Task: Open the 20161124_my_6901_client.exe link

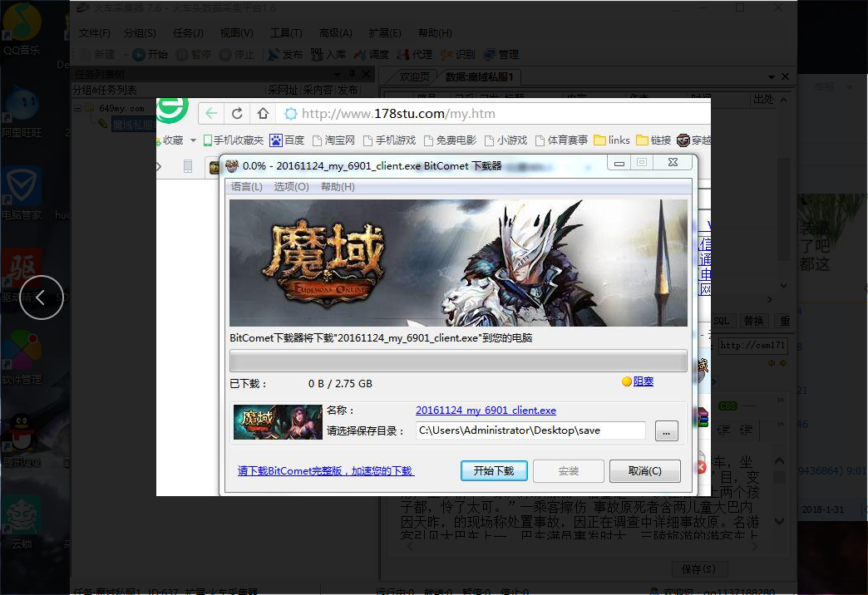Action: [486, 411]
